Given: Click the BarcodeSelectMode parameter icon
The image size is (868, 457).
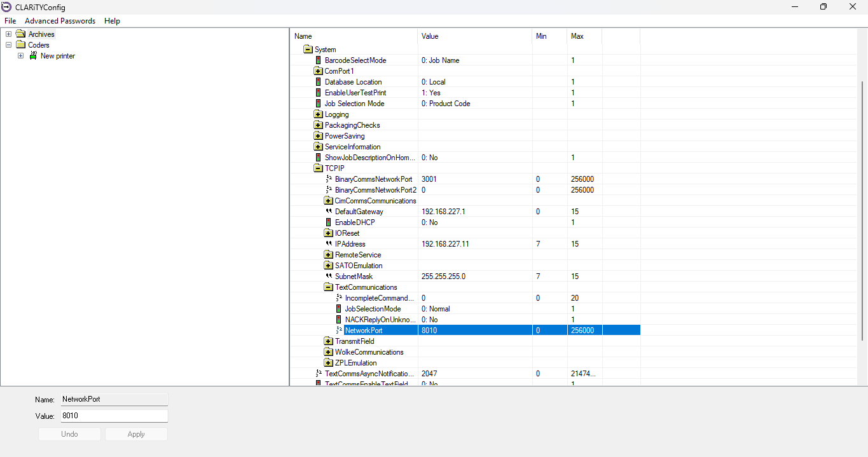Looking at the screenshot, I should [318, 60].
